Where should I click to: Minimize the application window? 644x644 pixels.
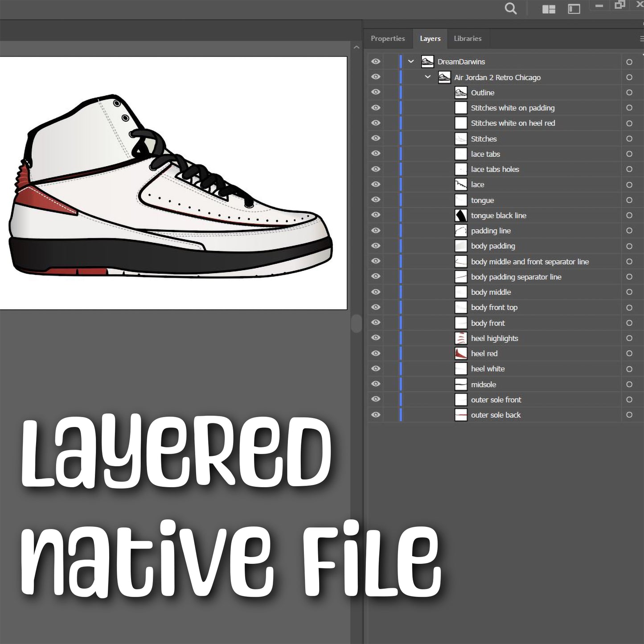coord(599,6)
